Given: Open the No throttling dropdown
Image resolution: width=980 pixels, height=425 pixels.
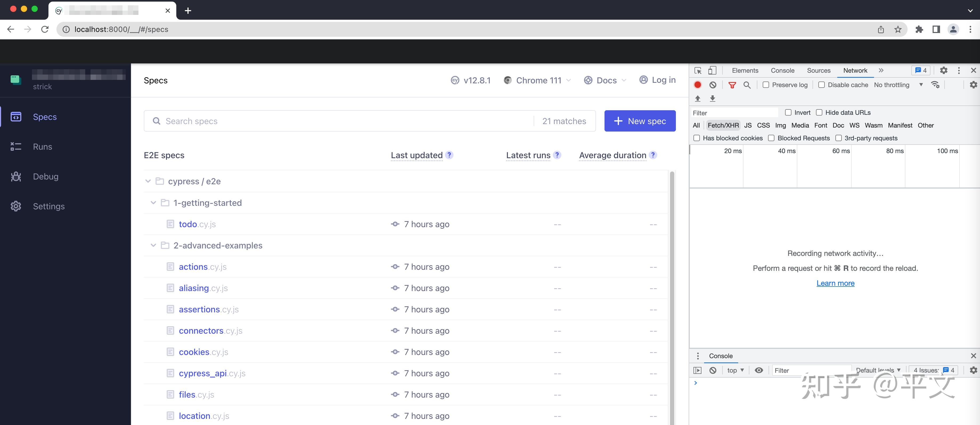Looking at the screenshot, I should click(x=898, y=85).
